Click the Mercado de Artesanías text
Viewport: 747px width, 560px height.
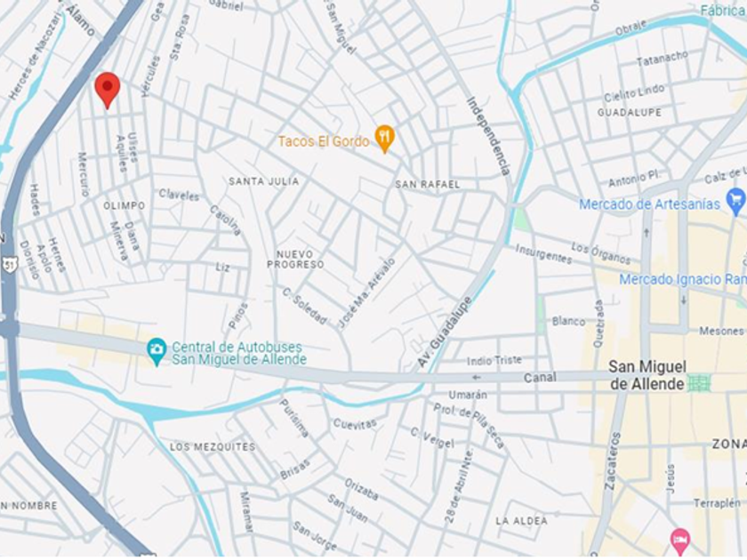[x=649, y=204]
